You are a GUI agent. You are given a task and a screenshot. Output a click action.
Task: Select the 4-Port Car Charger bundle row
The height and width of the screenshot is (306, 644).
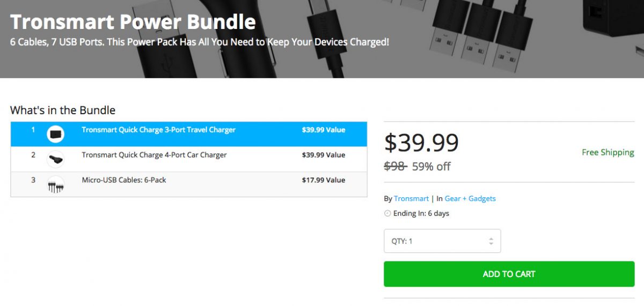point(154,155)
